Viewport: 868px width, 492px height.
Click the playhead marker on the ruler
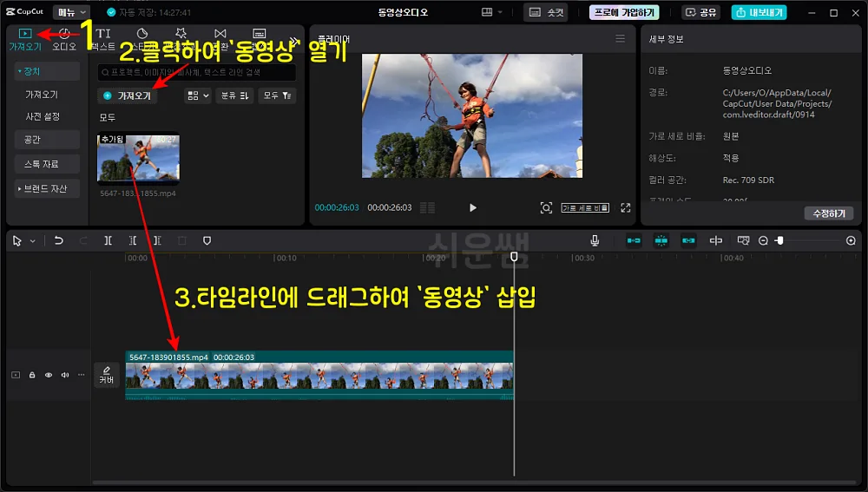point(514,257)
